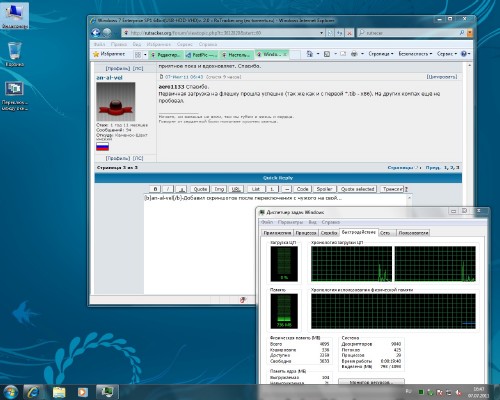Screen dimensions: 500x400
Task: Click the user avatar image of an-al-vel
Action: pos(116,101)
